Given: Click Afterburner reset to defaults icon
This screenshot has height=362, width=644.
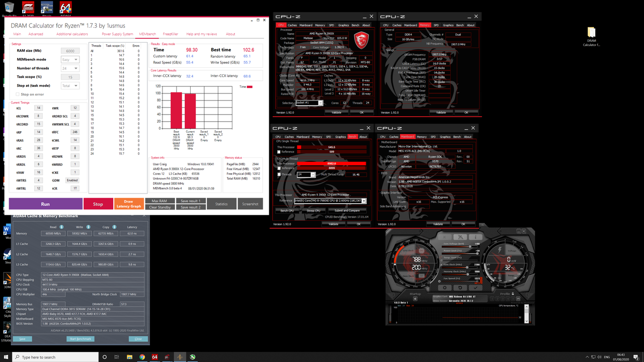Looking at the screenshot, I should [x=460, y=288].
